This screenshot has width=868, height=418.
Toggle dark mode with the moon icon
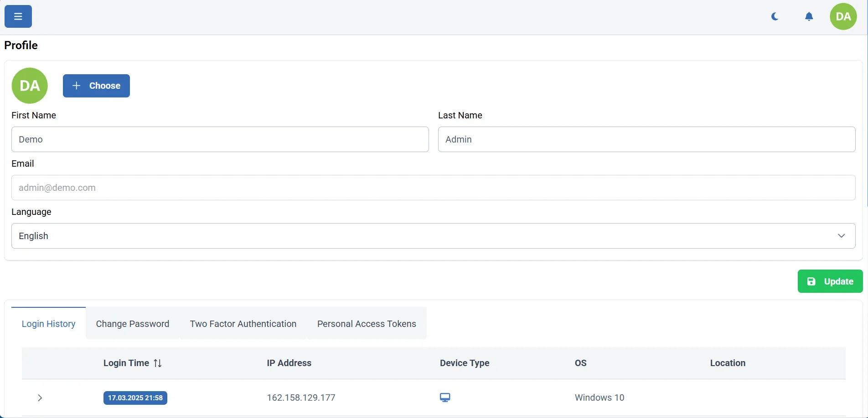[775, 16]
